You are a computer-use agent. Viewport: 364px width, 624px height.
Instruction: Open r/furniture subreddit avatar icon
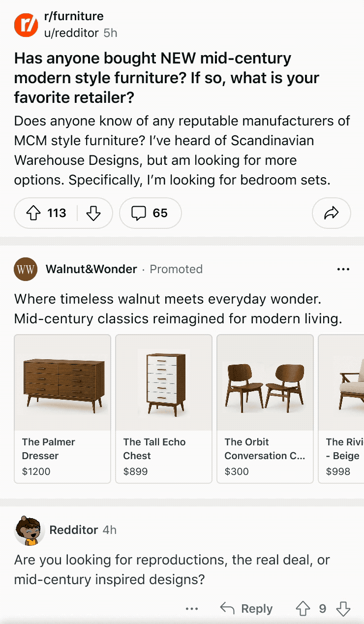click(x=26, y=25)
